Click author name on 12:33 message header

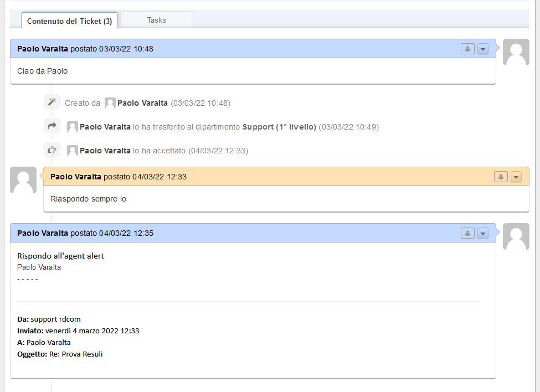click(75, 177)
